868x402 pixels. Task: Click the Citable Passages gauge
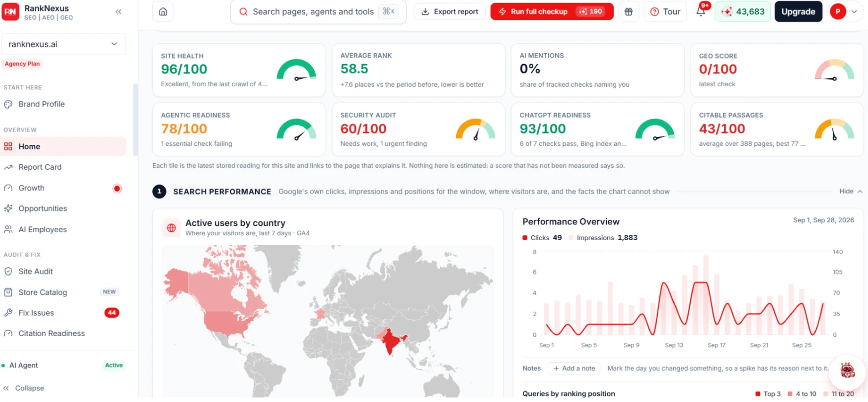click(835, 130)
